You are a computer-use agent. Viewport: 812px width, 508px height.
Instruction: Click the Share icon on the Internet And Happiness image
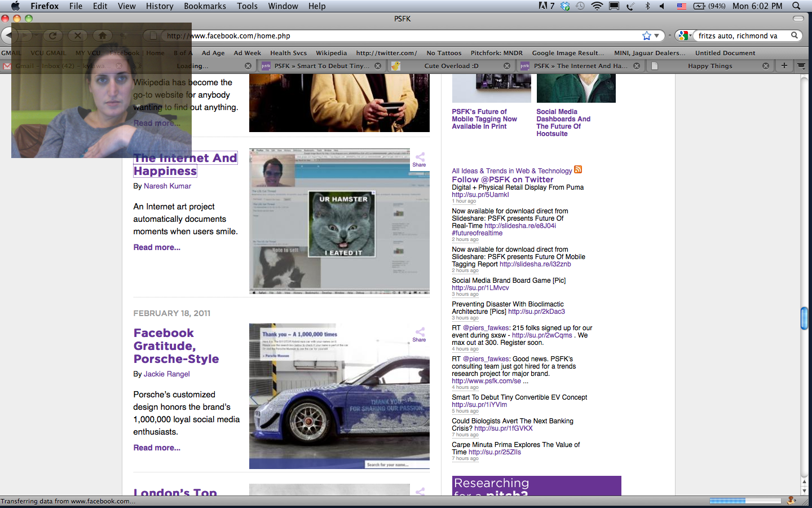pos(420,160)
